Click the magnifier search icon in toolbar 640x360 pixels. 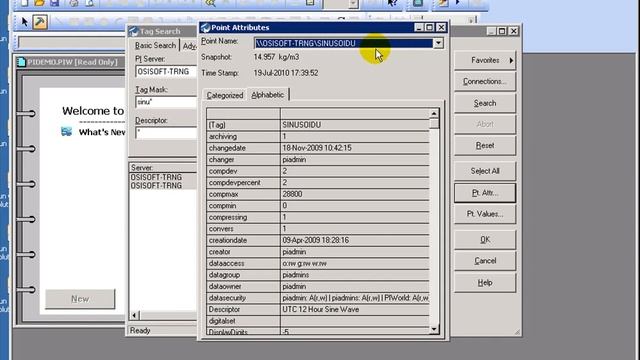coord(210,3)
